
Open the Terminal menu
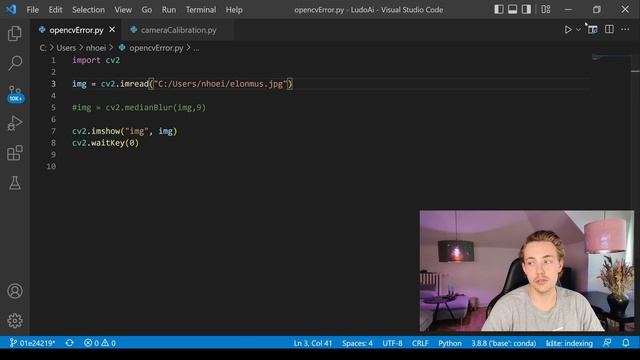pyautogui.click(x=201, y=10)
